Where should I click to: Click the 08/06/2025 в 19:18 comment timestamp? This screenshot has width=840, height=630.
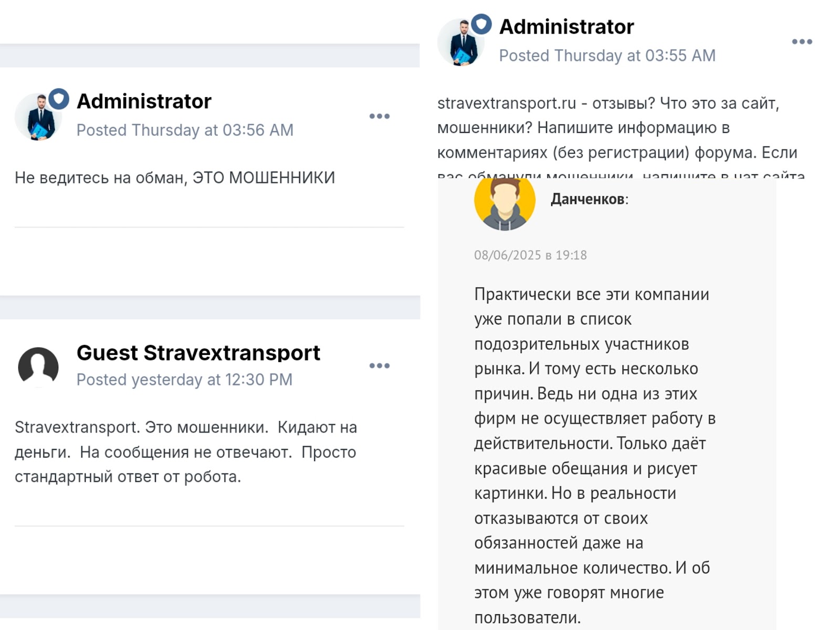530,255
